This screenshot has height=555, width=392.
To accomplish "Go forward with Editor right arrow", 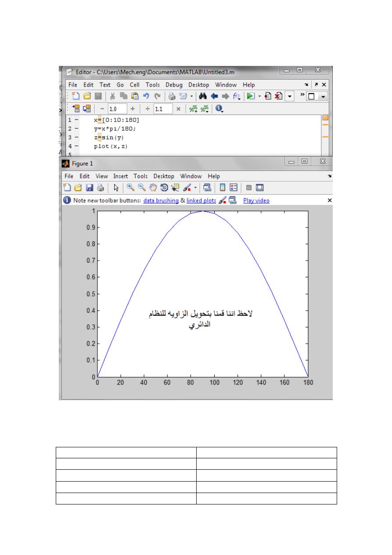I will click(225, 96).
